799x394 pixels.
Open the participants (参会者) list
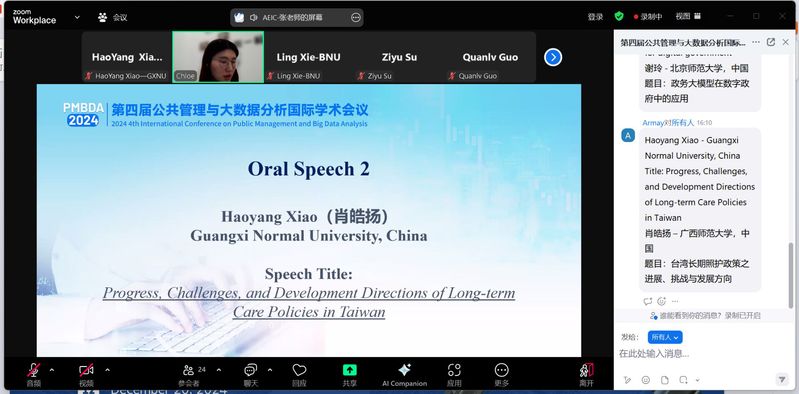click(x=189, y=371)
